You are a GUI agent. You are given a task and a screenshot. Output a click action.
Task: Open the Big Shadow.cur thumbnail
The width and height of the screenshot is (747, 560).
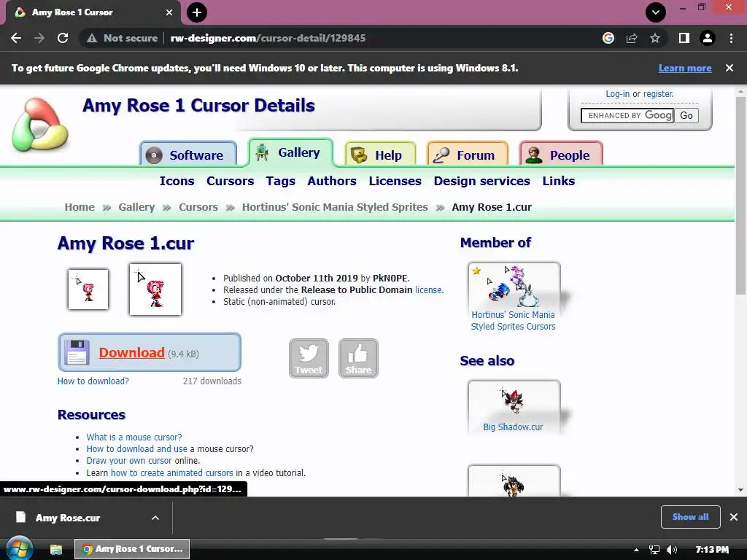[514, 402]
